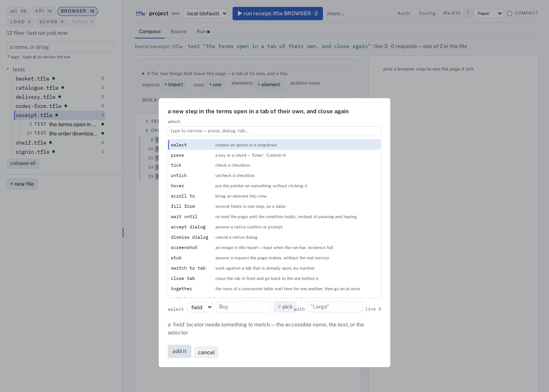Expand the comment about two things disclosure
This screenshot has width=549, height=392.
(x=143, y=74)
